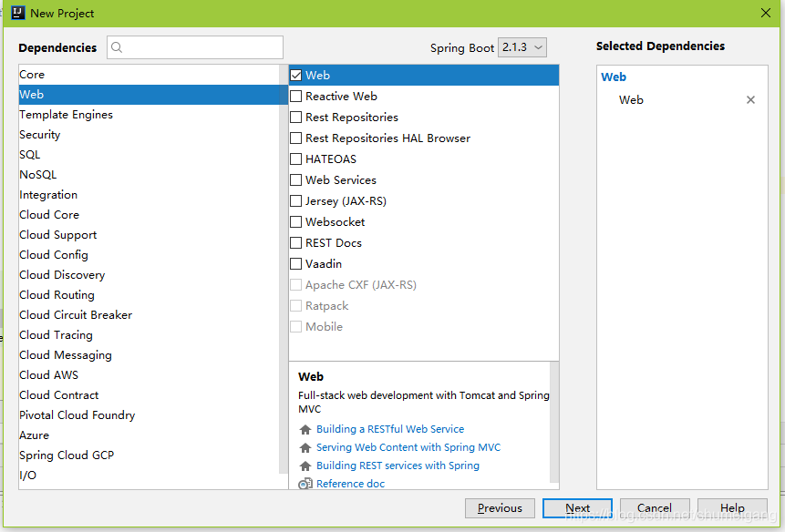Tick the Jersey (JAX-RS) checkbox
Screen dimensions: 785x532
click(296, 201)
